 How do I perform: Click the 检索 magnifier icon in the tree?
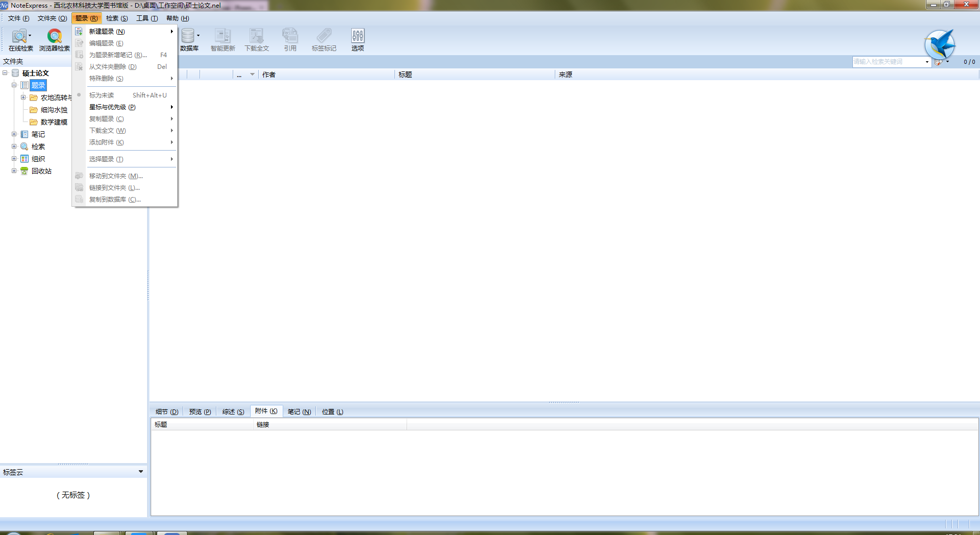tap(24, 147)
